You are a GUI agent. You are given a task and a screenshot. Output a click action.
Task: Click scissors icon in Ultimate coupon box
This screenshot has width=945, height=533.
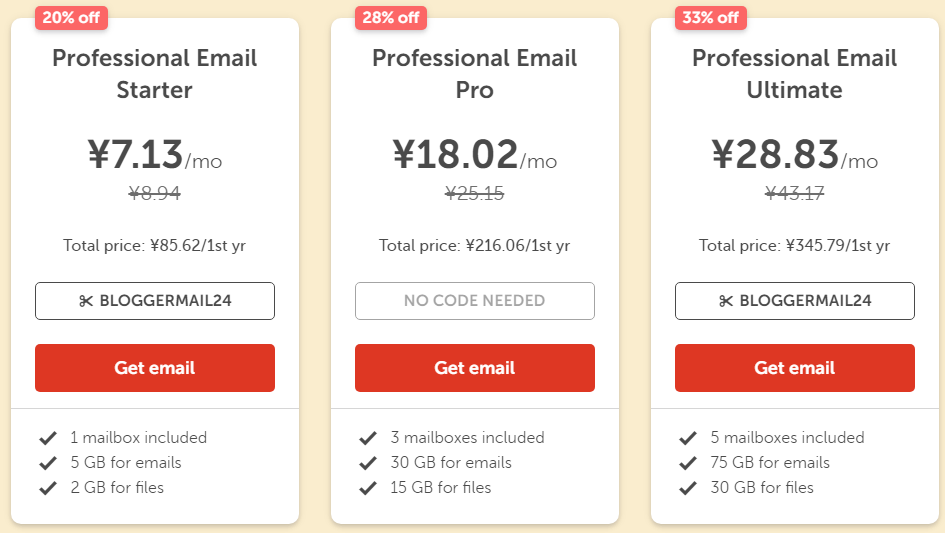pyautogui.click(x=726, y=301)
